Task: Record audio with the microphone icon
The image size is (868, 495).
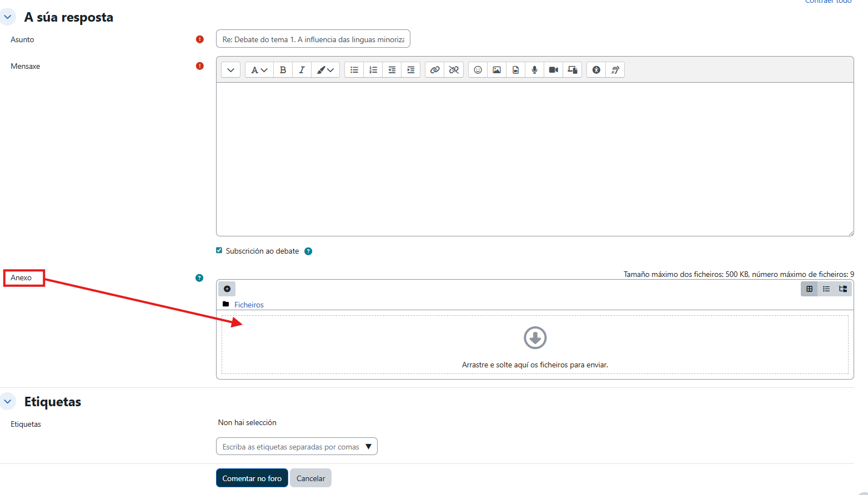Action: coord(534,70)
